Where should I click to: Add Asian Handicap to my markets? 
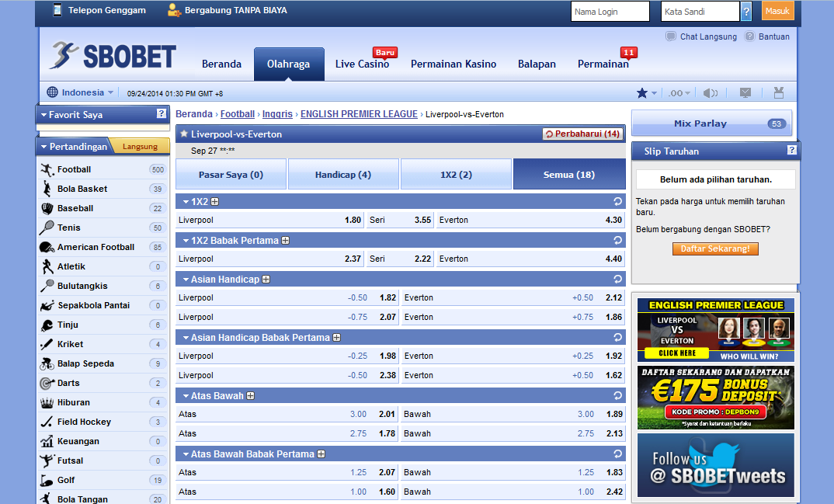(x=266, y=280)
